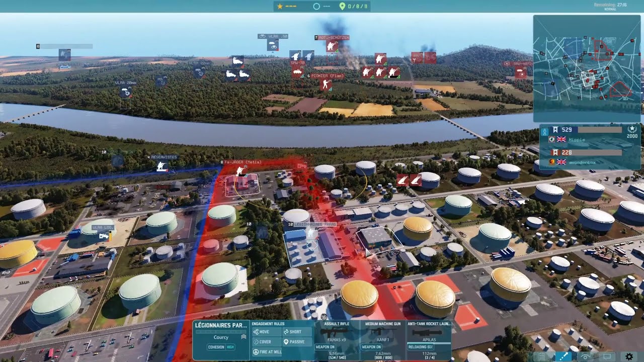644x362 pixels.
Task: Click the unit health bar in info panel
Action: (x=221, y=332)
